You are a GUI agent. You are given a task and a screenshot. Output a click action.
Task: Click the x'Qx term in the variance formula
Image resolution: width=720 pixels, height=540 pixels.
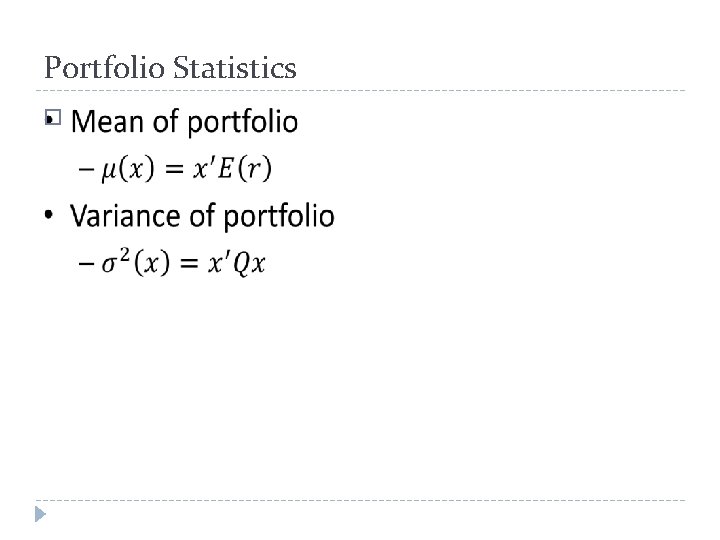point(236,263)
